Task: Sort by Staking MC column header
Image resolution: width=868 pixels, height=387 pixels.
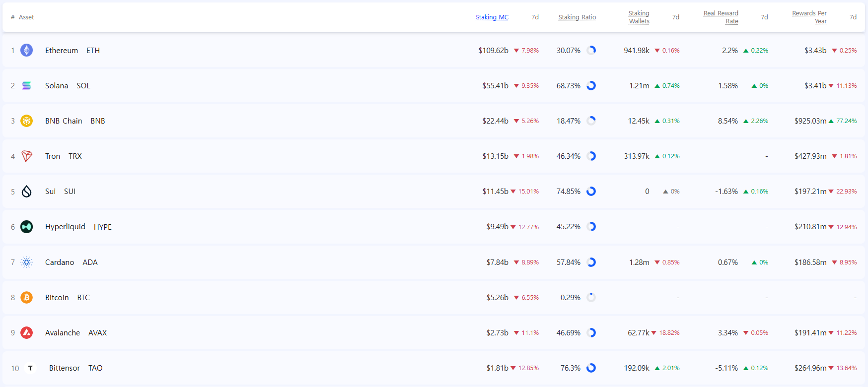Action: coord(492,17)
